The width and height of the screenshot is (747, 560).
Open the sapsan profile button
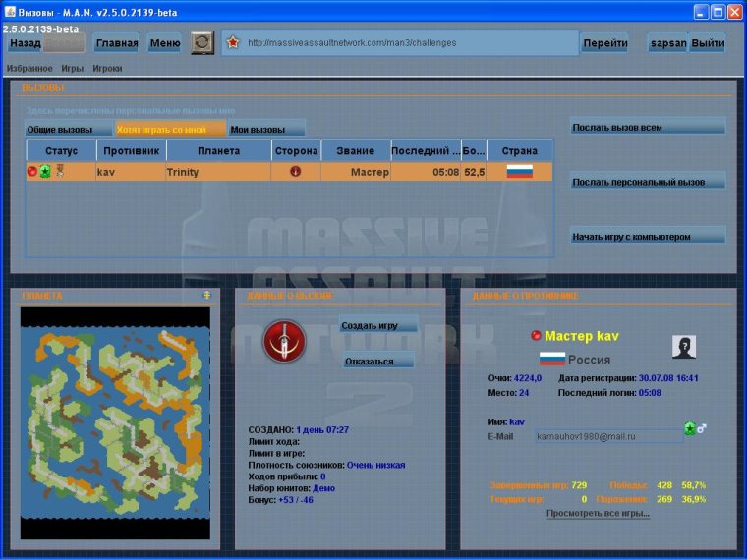coord(668,43)
